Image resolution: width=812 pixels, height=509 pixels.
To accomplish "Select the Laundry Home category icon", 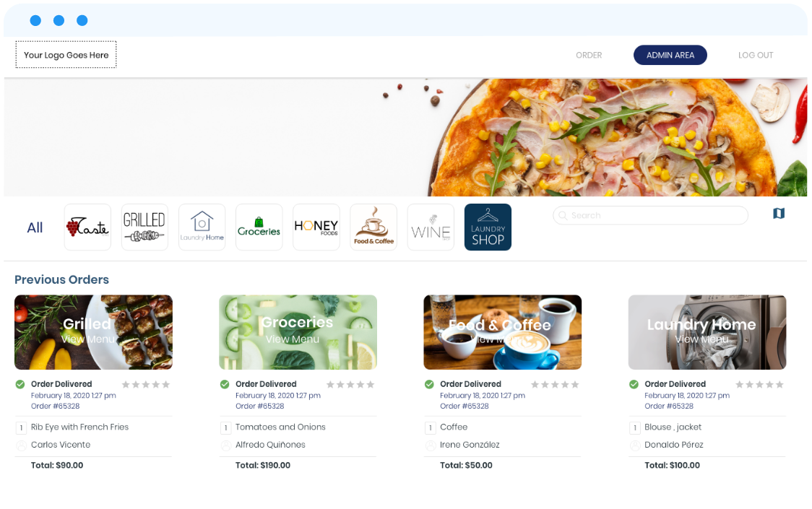I will pos(202,227).
